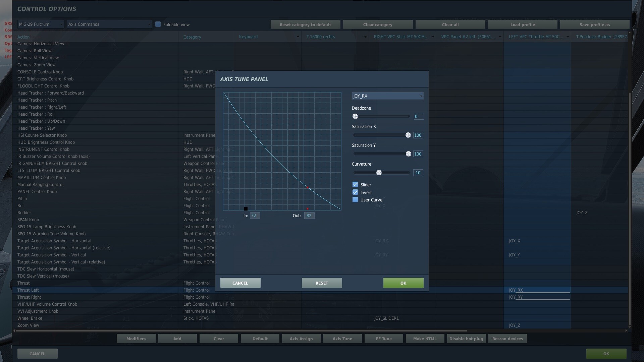Open the Keyboard column dropdown arrow

(298, 37)
